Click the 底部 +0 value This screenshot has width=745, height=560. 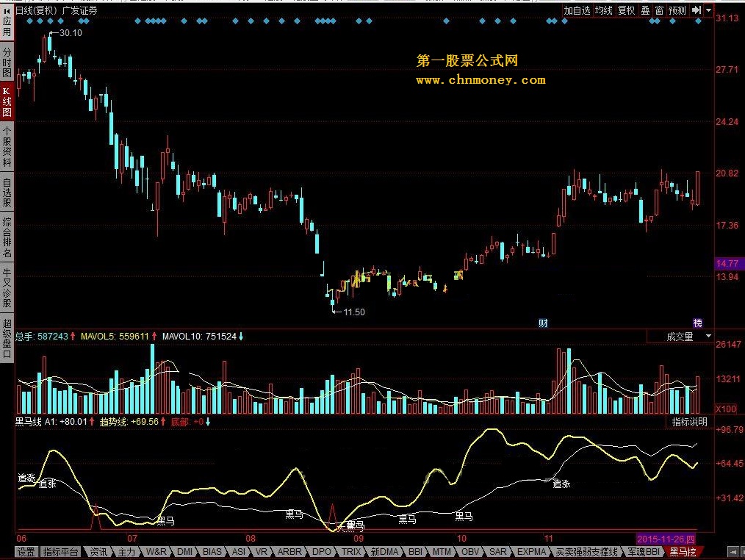pos(187,422)
